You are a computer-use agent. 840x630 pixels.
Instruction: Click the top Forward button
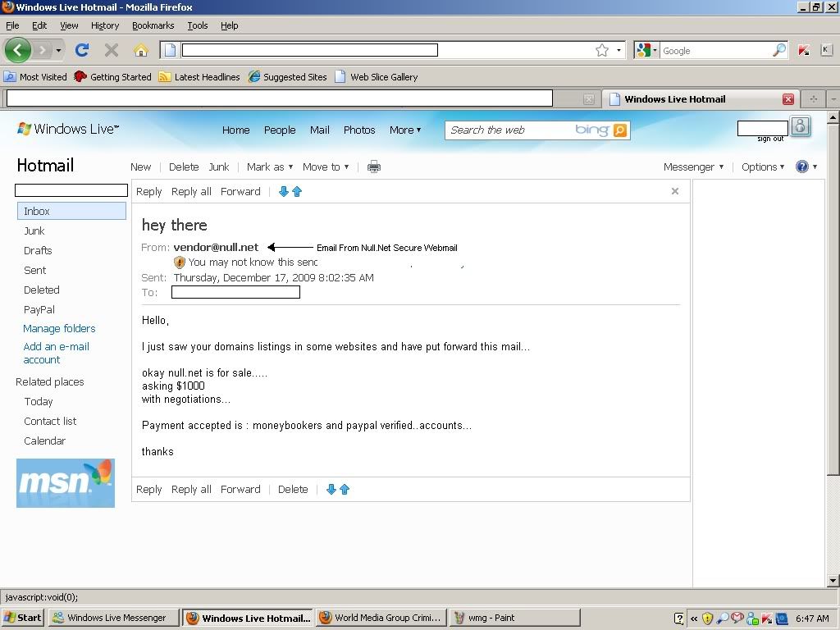(240, 192)
